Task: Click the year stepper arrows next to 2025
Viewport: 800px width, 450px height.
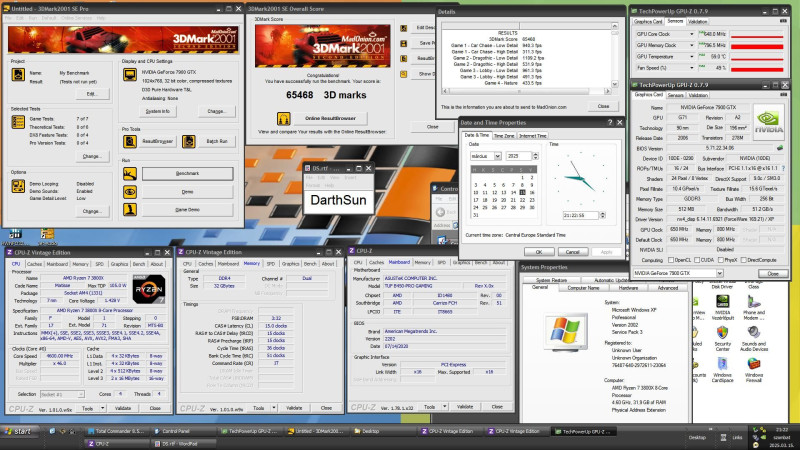Action: [535, 156]
